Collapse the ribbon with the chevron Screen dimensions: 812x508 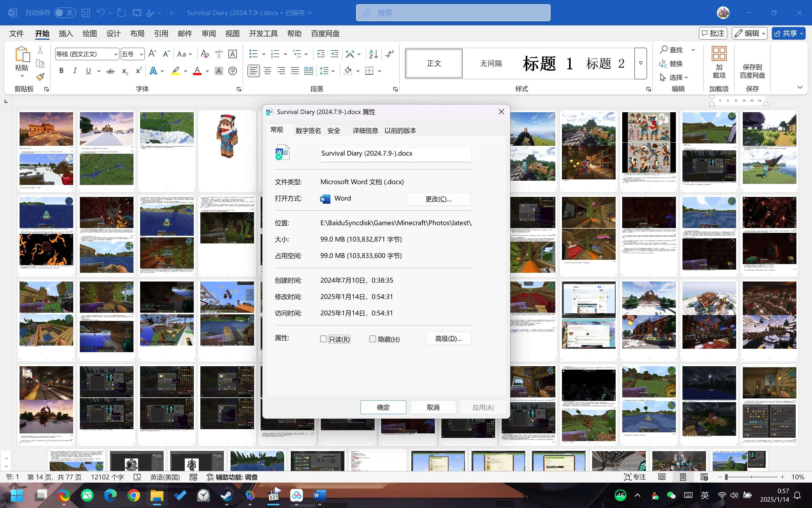click(x=800, y=87)
